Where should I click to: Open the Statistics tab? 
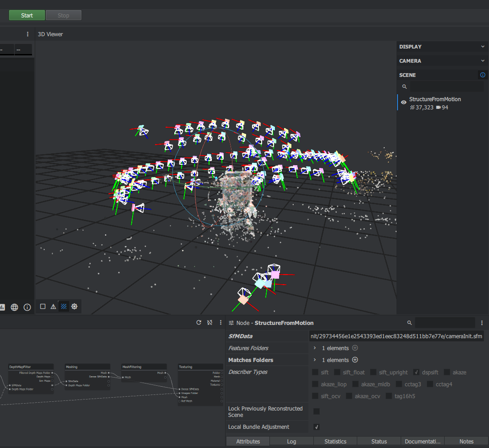(335, 442)
